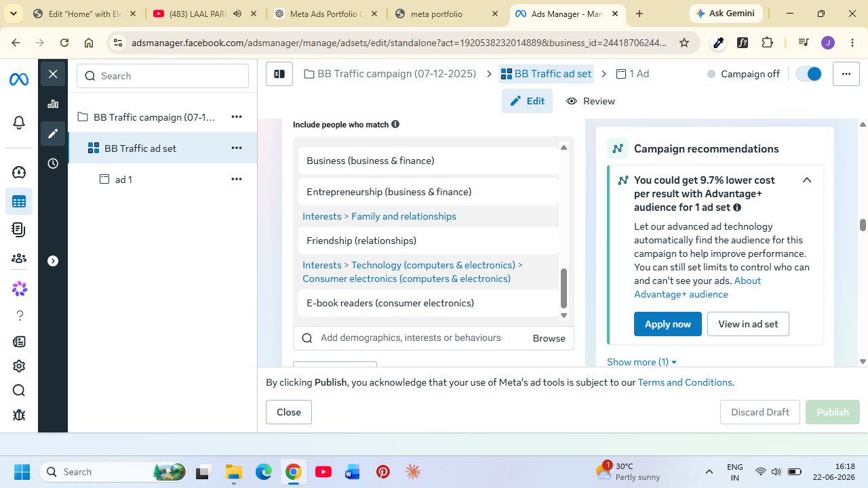This screenshot has width=868, height=488.
Task: Toggle the side panel layout button
Action: pos(279,74)
